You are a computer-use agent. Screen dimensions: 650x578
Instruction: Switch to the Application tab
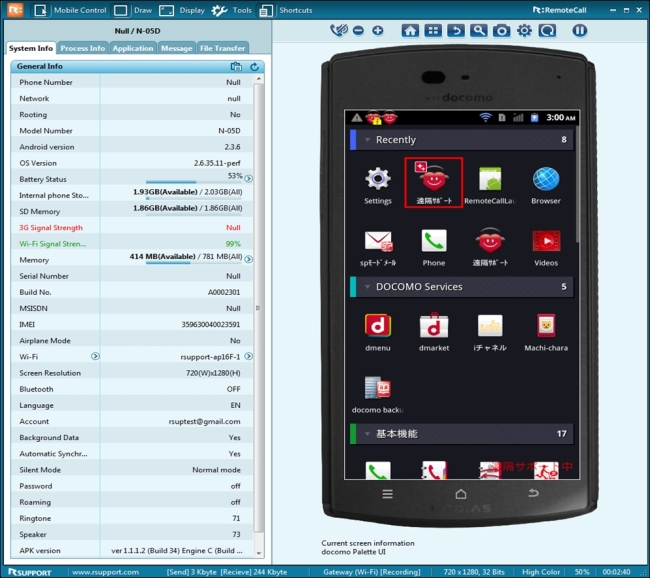coord(133,48)
